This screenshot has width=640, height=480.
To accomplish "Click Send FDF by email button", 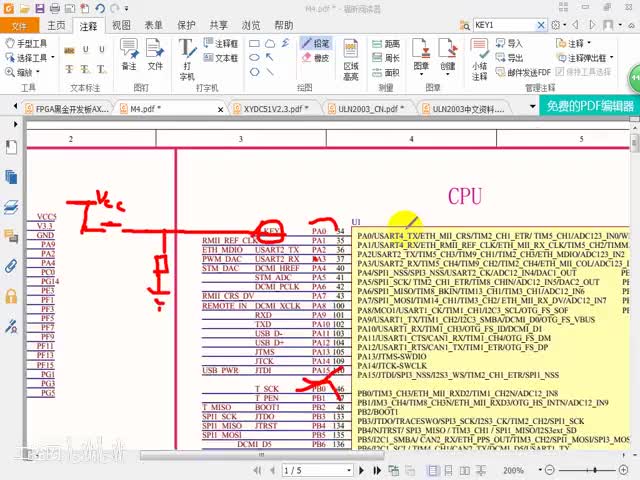I will 523,73.
